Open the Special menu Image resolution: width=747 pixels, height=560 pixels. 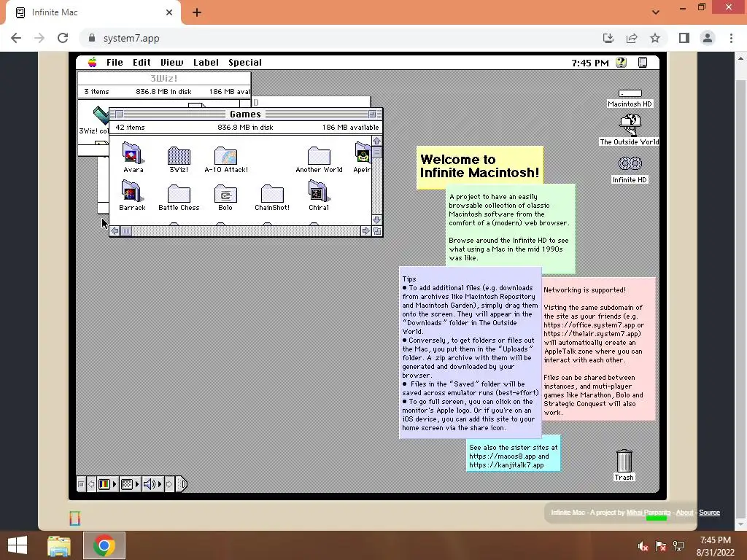click(x=245, y=63)
